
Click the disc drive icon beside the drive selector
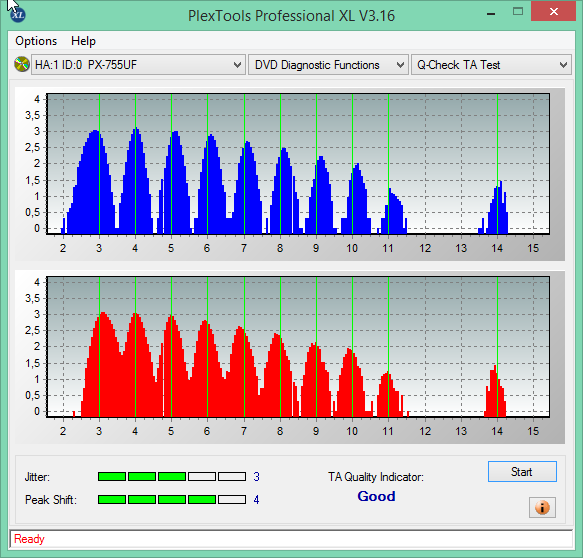pos(22,64)
